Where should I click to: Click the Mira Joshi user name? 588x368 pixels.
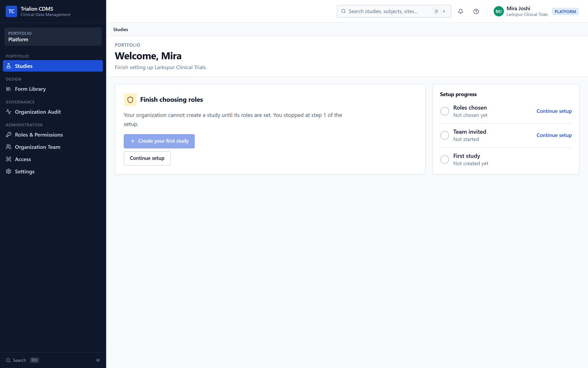(x=518, y=9)
